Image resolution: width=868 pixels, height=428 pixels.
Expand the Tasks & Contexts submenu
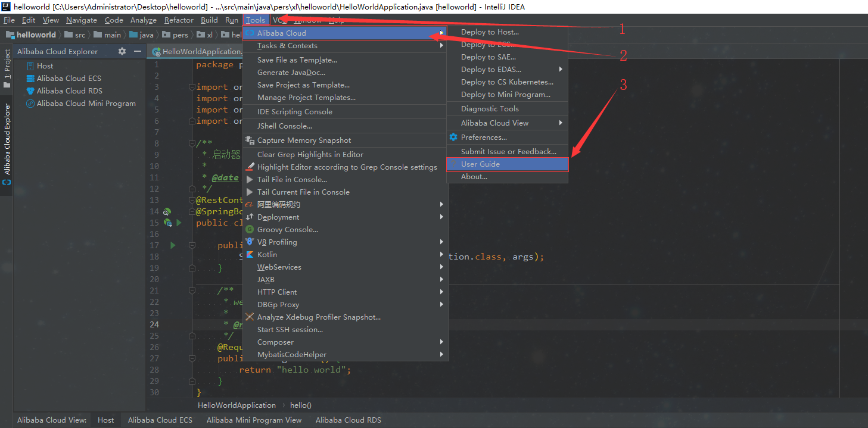pos(441,45)
